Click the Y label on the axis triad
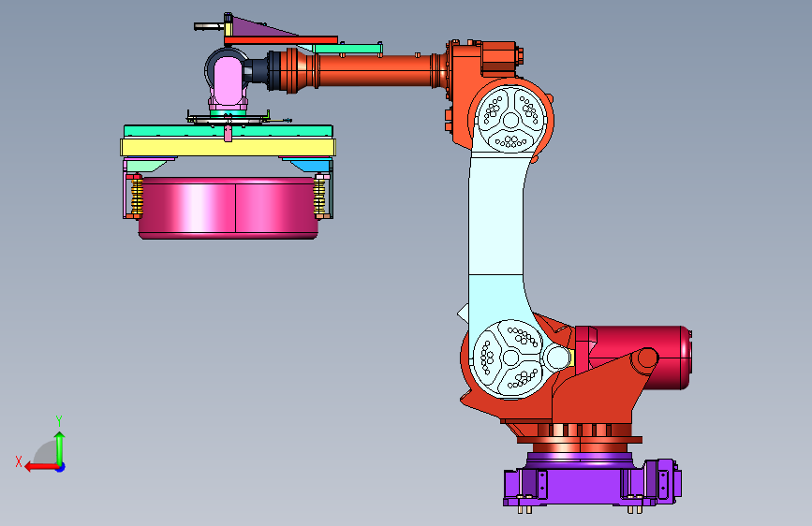Screen dimensions: 812x526 59,421
